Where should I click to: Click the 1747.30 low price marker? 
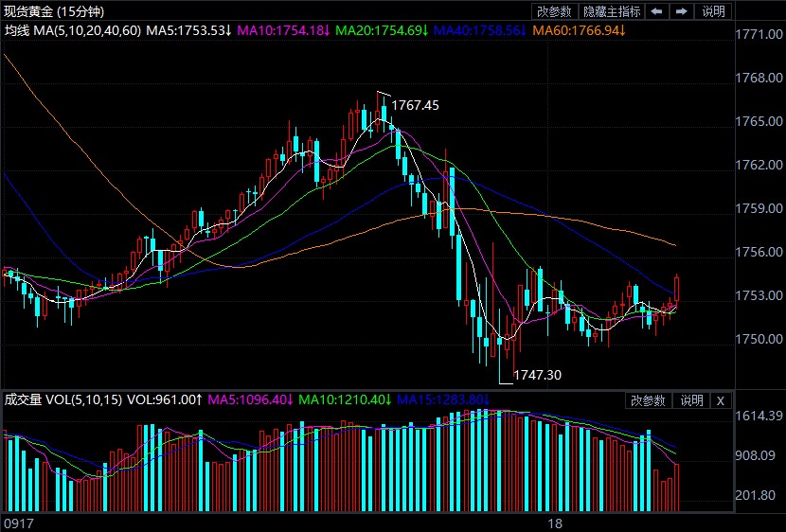click(537, 375)
